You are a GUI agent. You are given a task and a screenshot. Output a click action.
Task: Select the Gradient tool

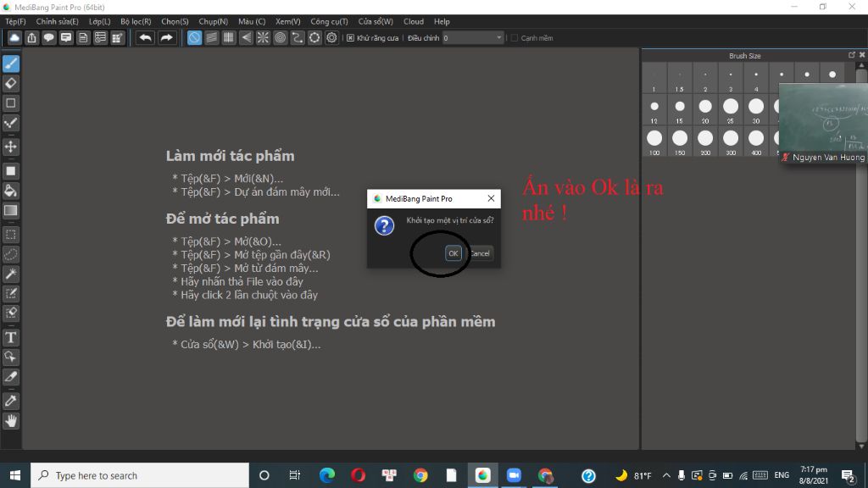coord(10,211)
